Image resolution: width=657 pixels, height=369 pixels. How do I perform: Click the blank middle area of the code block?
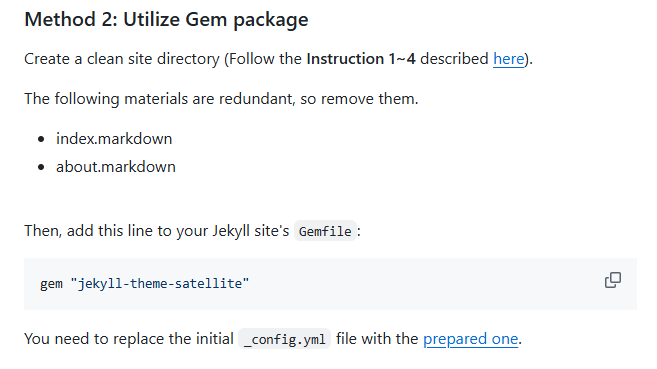pyautogui.click(x=419, y=284)
